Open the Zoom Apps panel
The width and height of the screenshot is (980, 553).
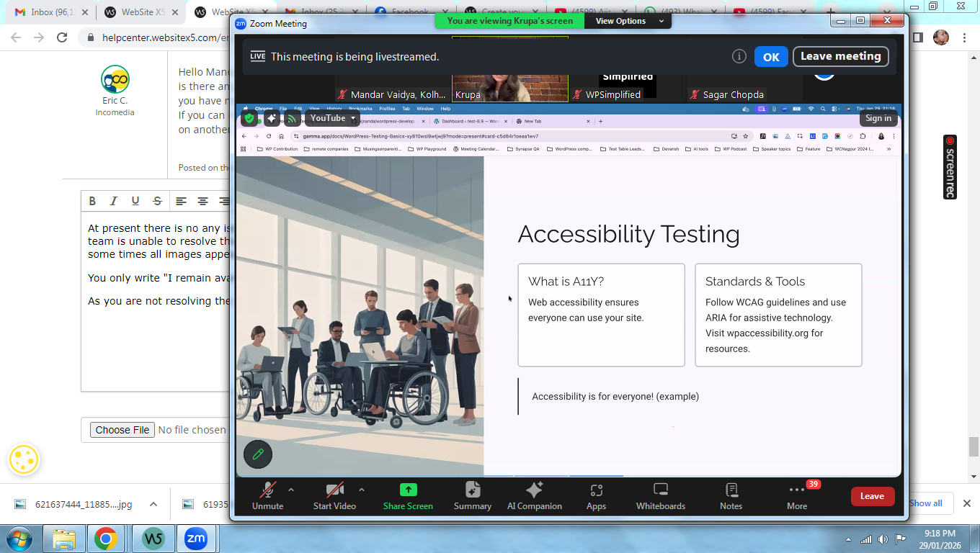[x=596, y=495]
